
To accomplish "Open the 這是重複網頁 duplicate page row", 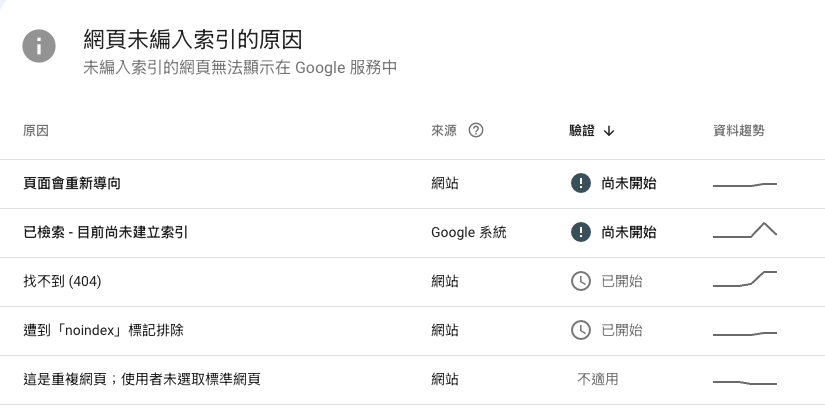I will [x=142, y=379].
